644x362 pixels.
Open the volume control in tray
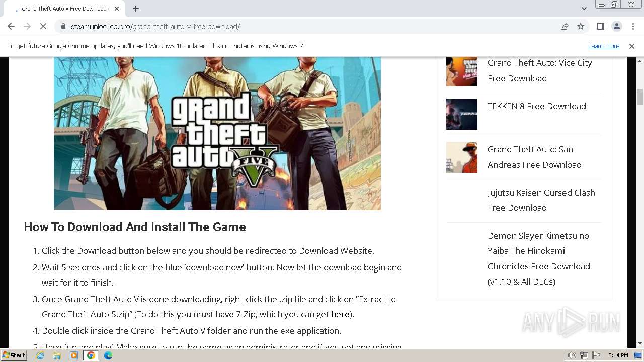573,355
